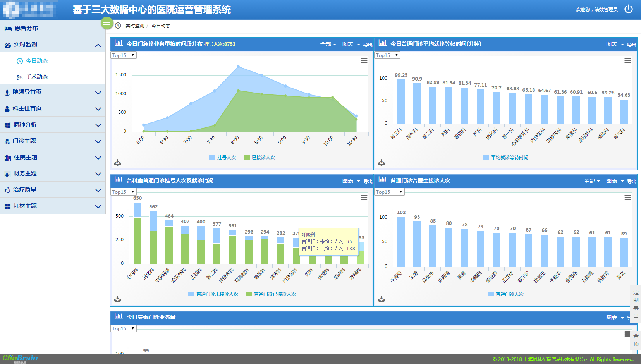Click the dashboard icon beside 实时监测

coord(8,45)
